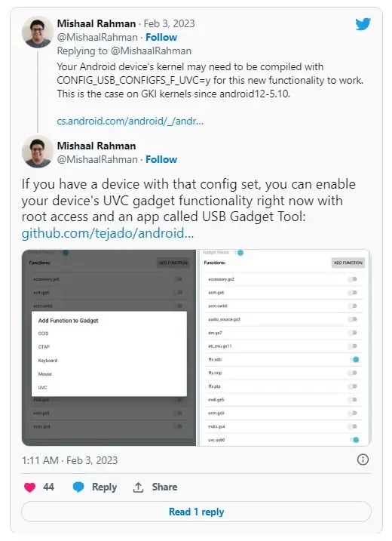Click the blue reply speech bubble icon
This screenshot has height=541, width=392.
pos(78,487)
